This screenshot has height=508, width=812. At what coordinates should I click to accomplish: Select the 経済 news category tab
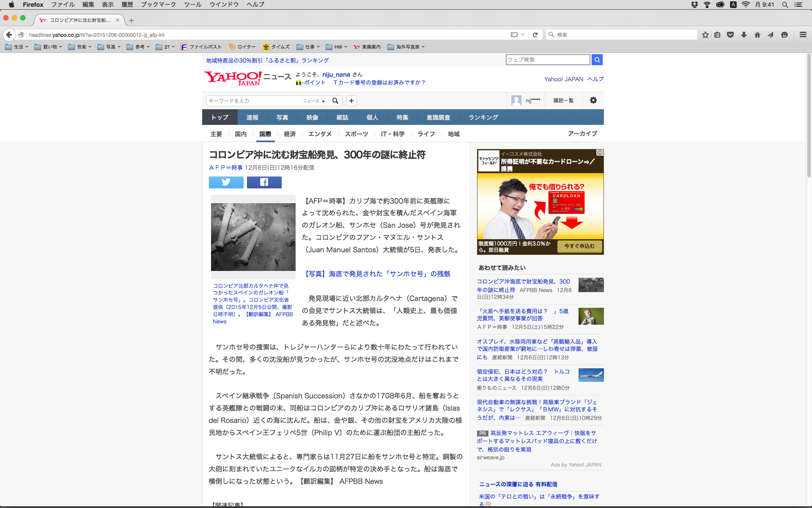click(290, 134)
